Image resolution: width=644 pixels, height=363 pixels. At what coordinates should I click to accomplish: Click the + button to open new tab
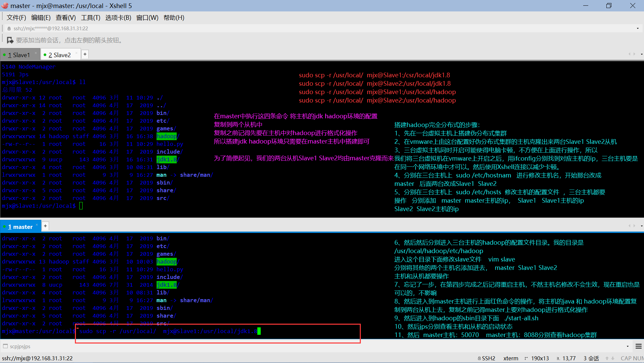[x=85, y=54]
